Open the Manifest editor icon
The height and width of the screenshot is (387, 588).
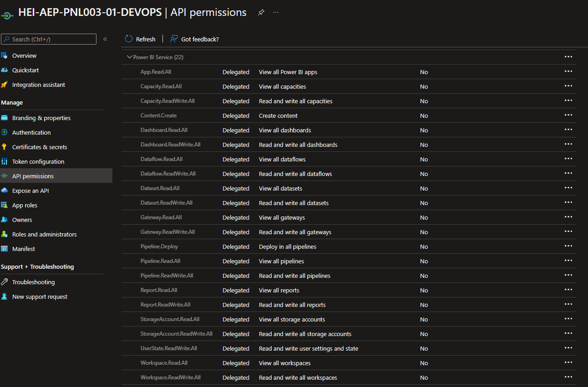click(5, 248)
